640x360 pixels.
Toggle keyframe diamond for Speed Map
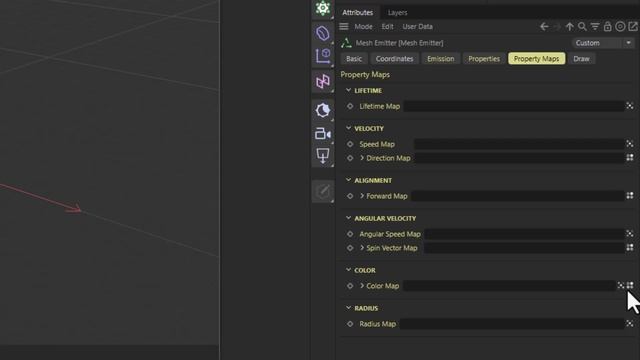(x=350, y=144)
